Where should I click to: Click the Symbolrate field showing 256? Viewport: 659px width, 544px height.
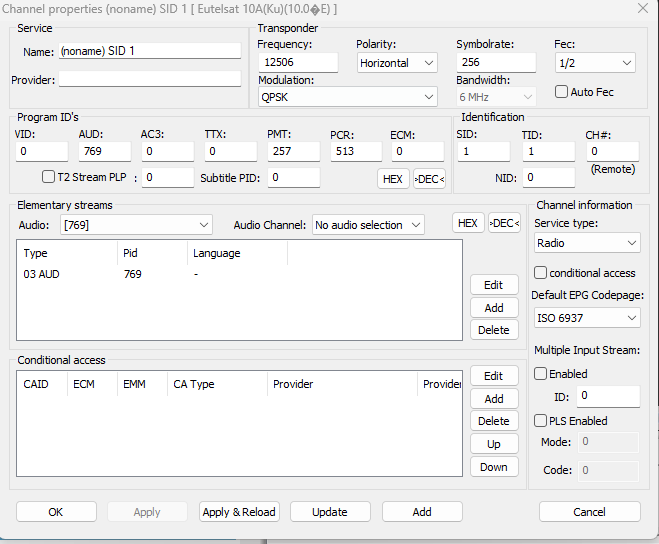point(496,63)
